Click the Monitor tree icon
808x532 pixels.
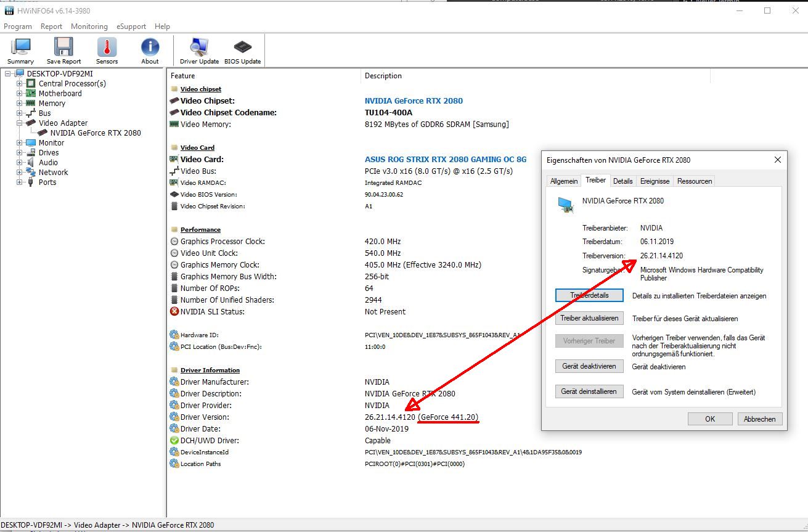tap(31, 142)
